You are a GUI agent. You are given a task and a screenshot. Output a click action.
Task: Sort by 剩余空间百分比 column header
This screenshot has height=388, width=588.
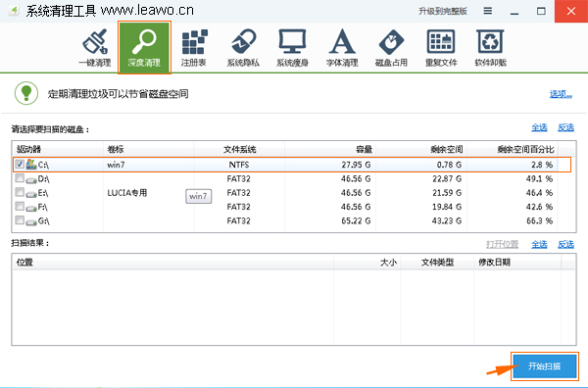[512, 149]
